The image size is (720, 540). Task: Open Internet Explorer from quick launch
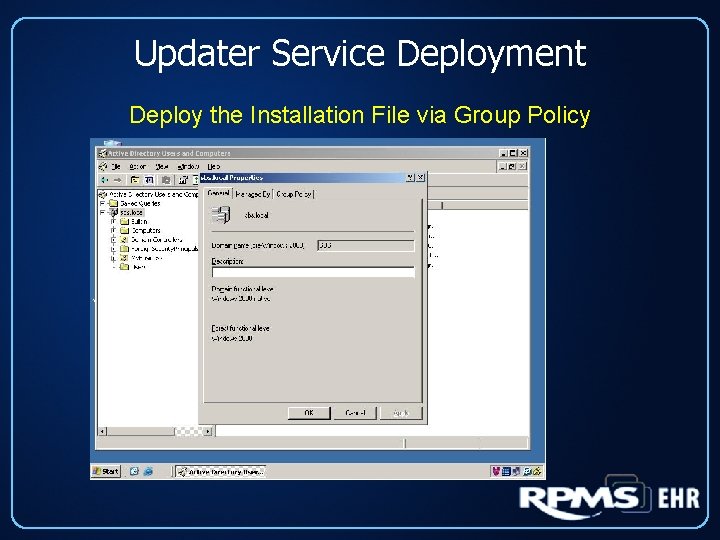[x=148, y=471]
